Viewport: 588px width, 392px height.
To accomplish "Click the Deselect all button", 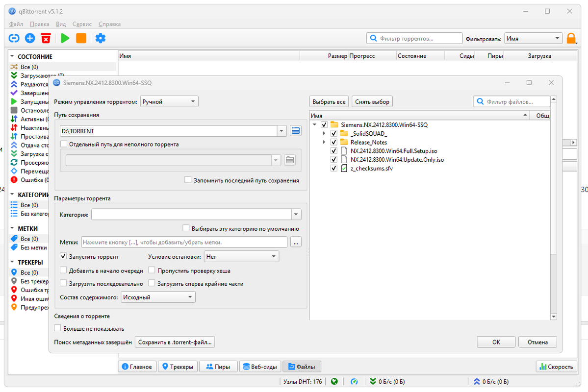I will point(372,101).
